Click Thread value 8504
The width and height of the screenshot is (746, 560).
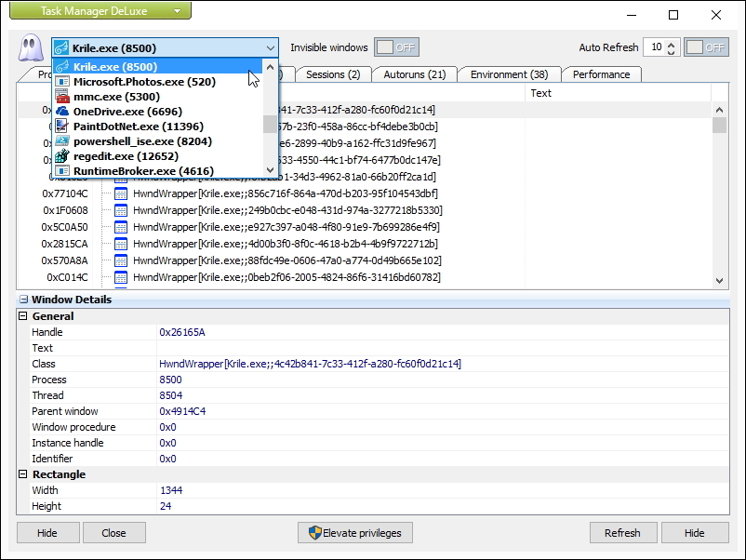pyautogui.click(x=171, y=395)
